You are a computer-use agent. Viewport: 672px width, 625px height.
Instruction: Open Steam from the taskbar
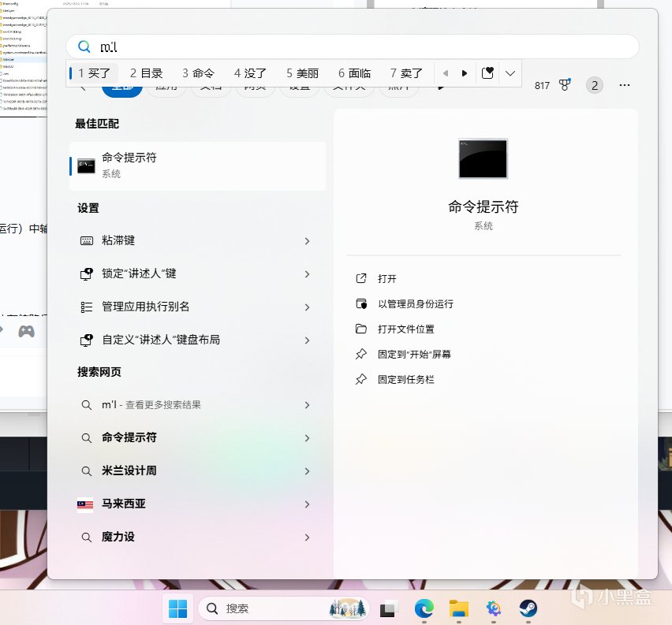(x=528, y=608)
